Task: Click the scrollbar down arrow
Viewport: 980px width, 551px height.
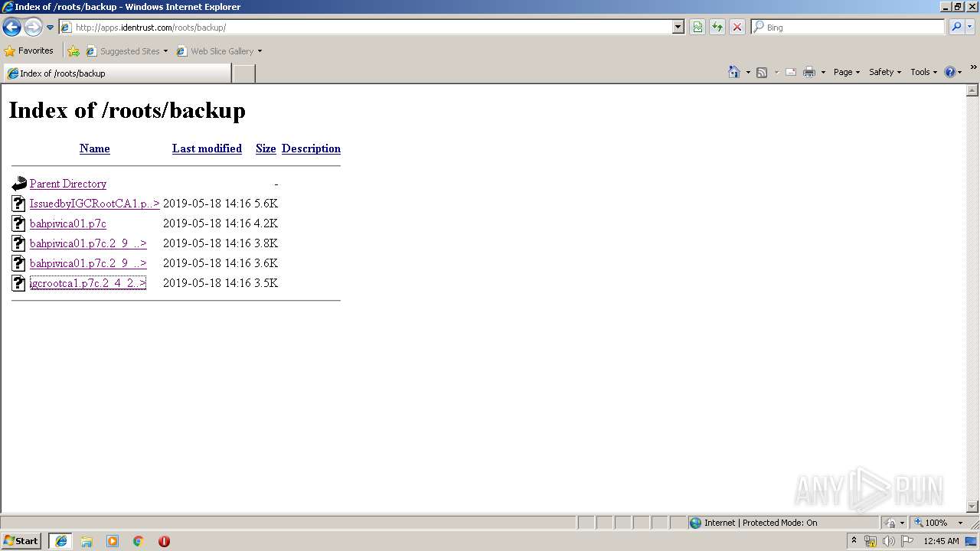Action: [x=972, y=506]
